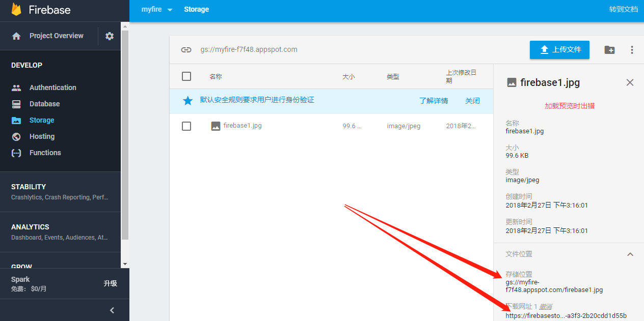
Task: Open Project Overview
Action: click(x=57, y=36)
